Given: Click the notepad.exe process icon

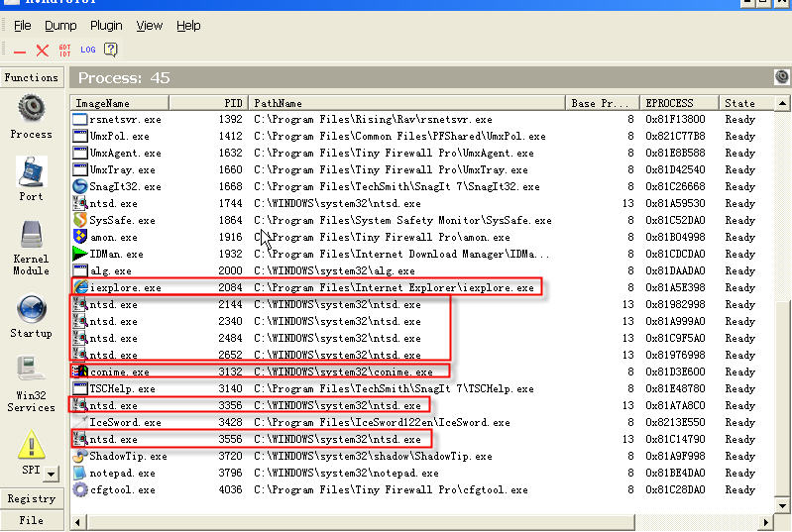Looking at the screenshot, I should 80,473.
